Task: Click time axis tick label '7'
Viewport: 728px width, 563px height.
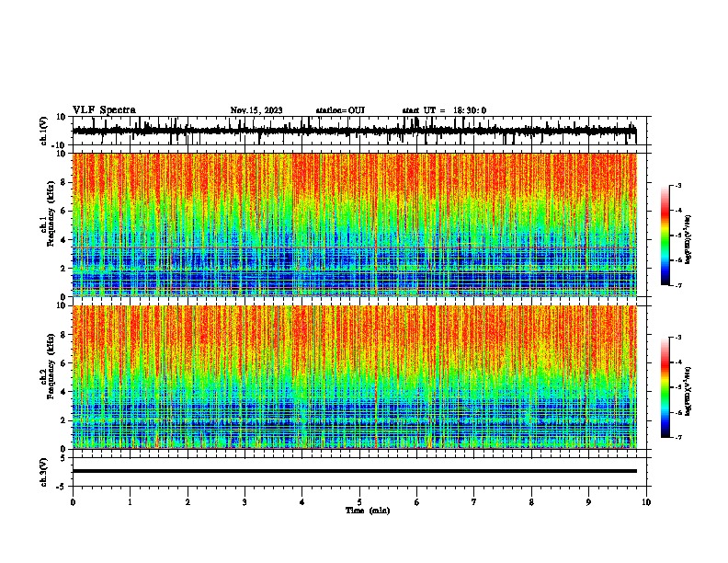Action: 474,502
